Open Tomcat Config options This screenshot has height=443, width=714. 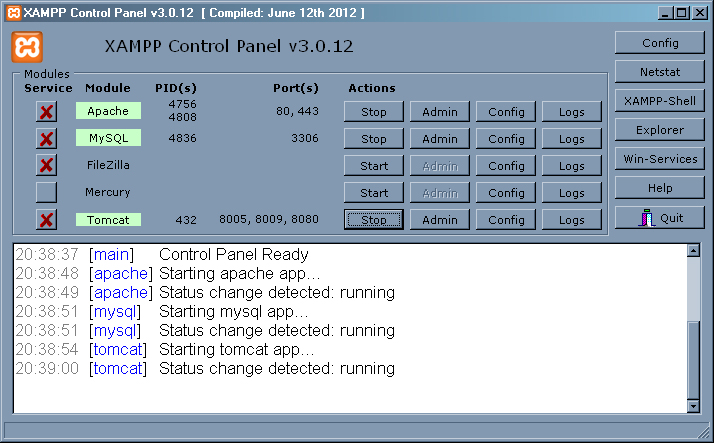[506, 220]
